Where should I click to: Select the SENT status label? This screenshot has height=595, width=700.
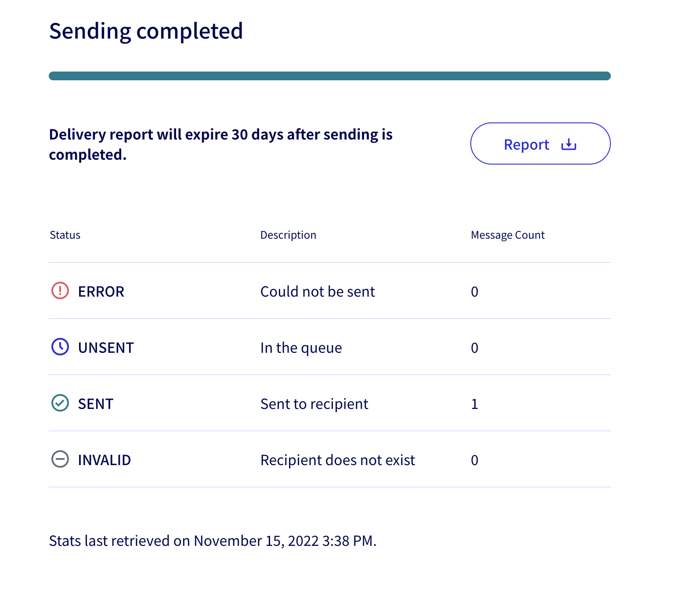[96, 404]
